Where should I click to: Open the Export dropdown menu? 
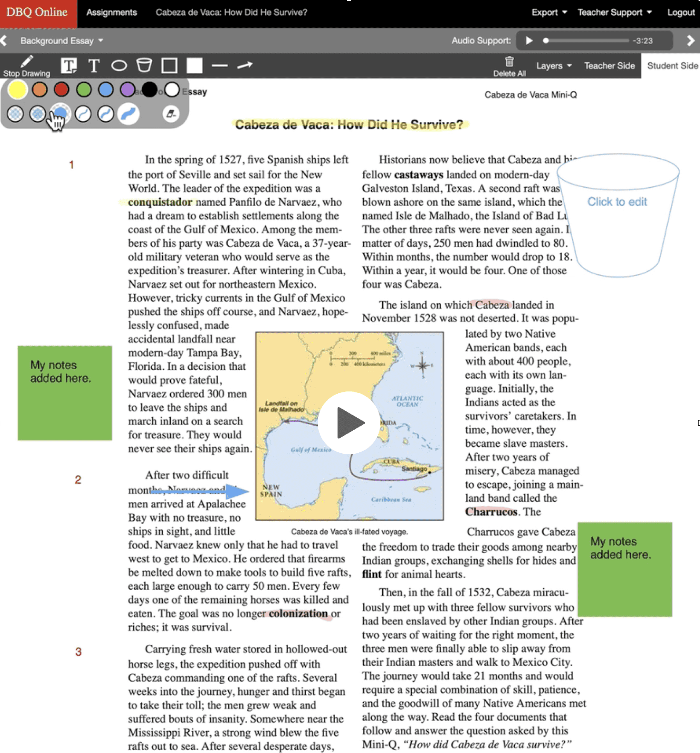click(549, 13)
